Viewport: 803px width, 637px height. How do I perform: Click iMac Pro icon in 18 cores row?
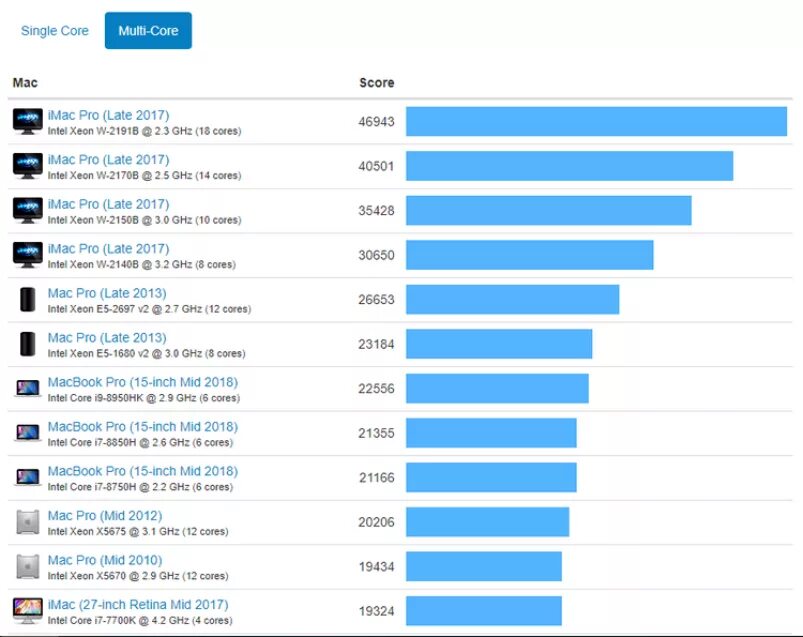[28, 121]
